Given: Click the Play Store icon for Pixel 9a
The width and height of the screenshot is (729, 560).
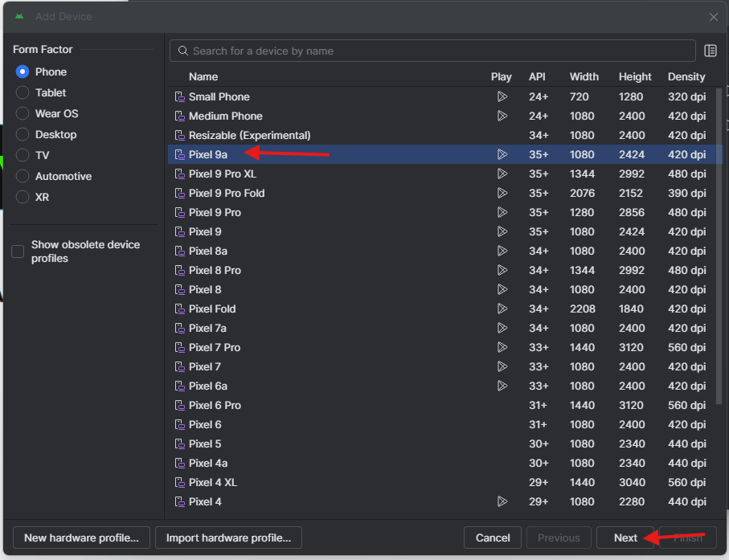Looking at the screenshot, I should tap(502, 154).
